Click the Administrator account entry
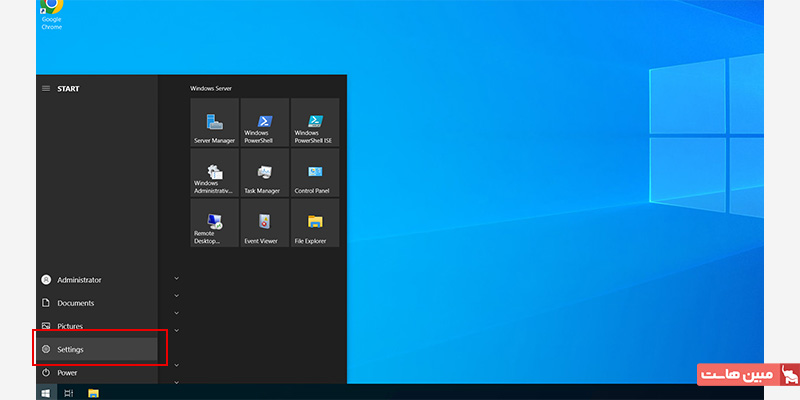Viewport: 800px width, 400px height. [78, 280]
